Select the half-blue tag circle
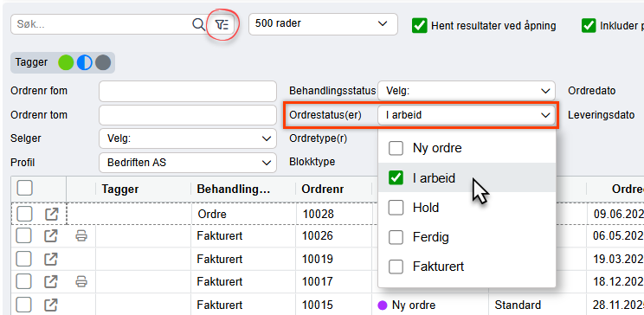This screenshot has width=644, height=315. [x=85, y=63]
